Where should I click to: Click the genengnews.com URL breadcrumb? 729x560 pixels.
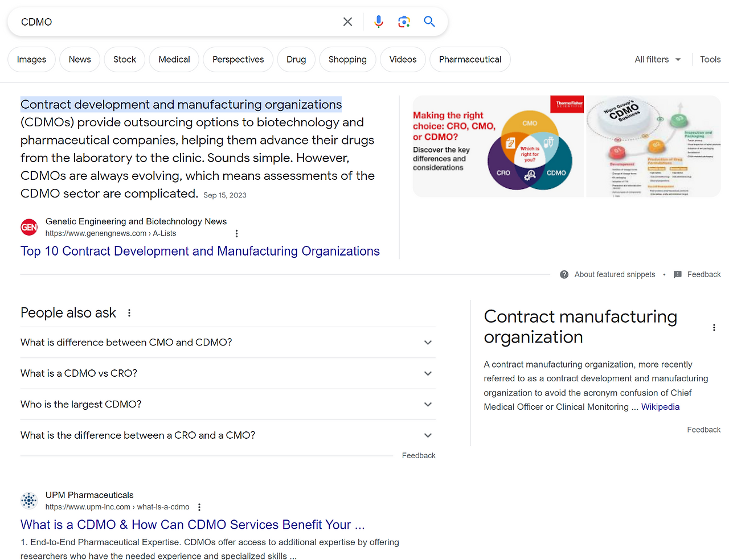pyautogui.click(x=110, y=233)
